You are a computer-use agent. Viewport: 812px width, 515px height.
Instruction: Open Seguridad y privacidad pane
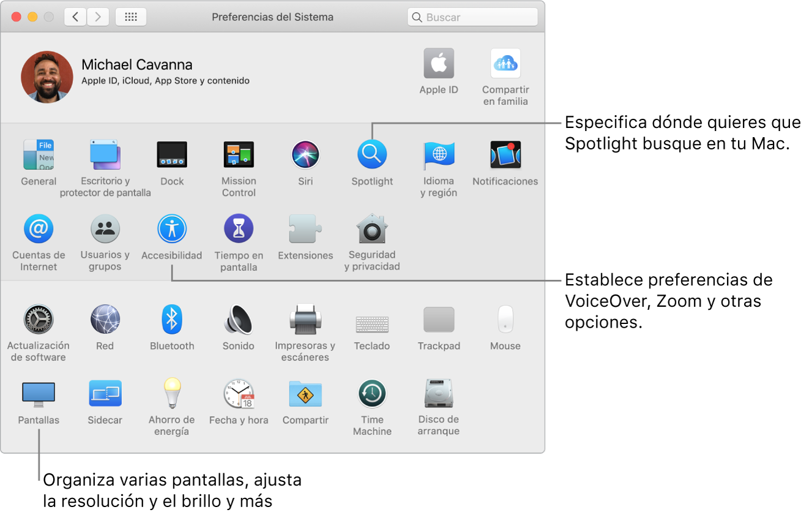372,229
